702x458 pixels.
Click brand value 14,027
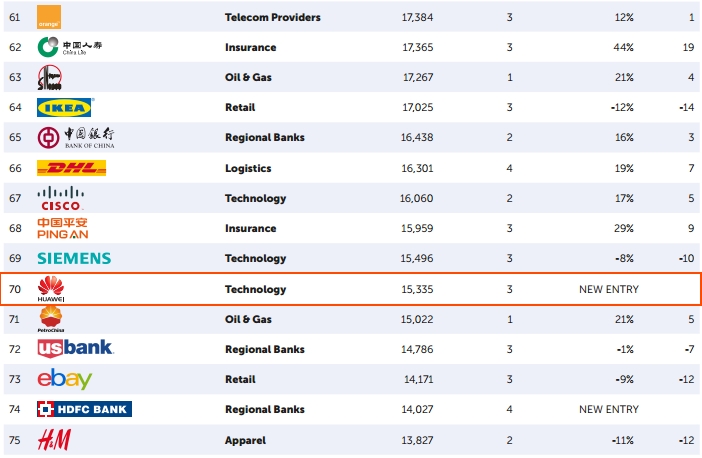point(417,409)
